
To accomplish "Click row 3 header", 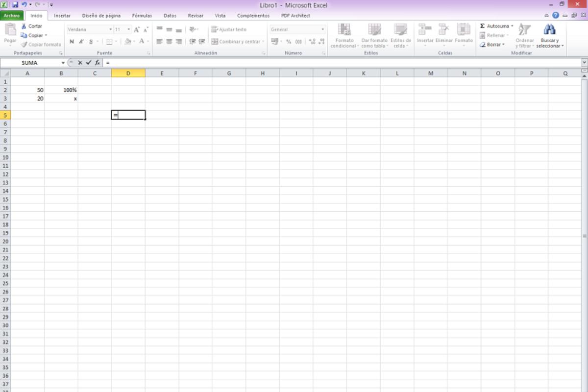I will [5, 98].
